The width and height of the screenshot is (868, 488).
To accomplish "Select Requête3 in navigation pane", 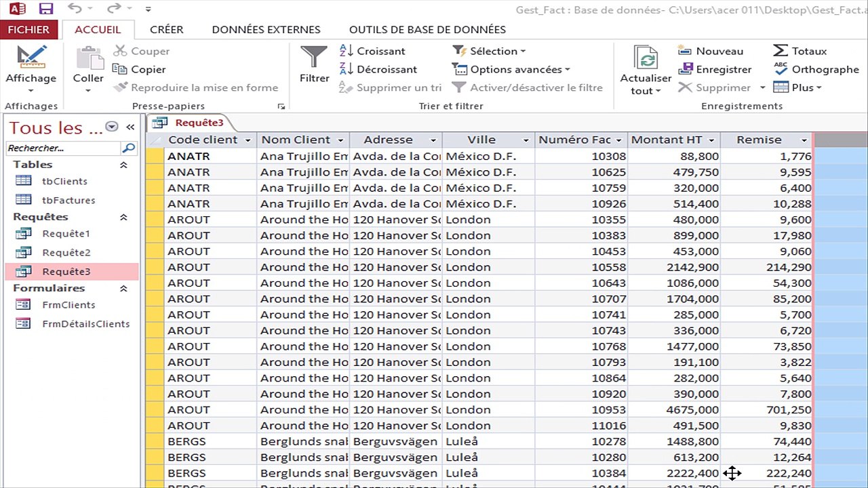I will (x=71, y=272).
